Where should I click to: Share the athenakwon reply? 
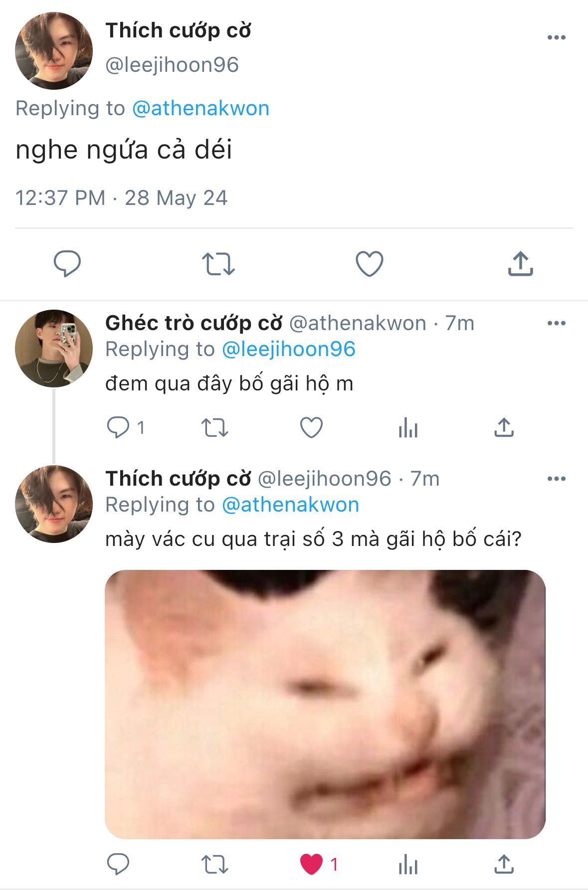(504, 427)
